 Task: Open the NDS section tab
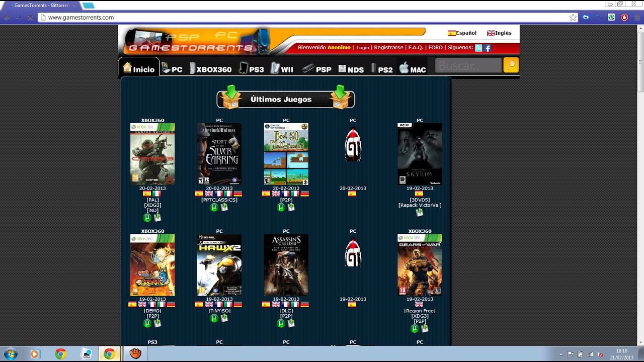tap(351, 68)
